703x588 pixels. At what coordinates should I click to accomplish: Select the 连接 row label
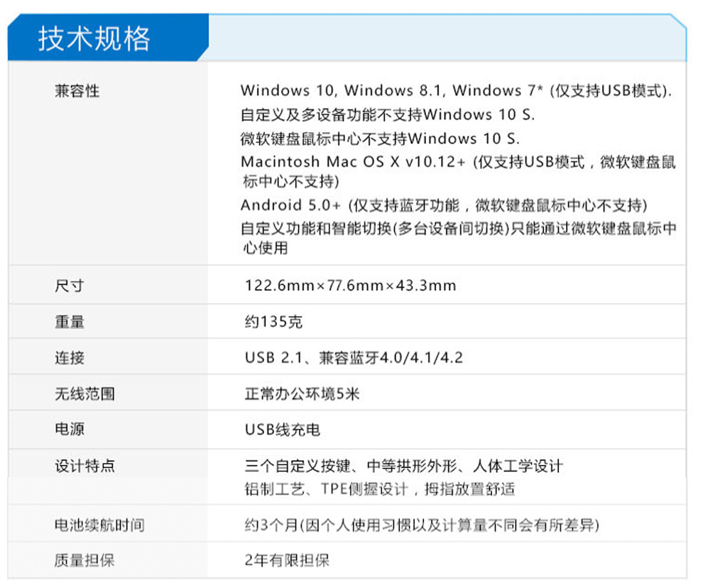[70, 358]
